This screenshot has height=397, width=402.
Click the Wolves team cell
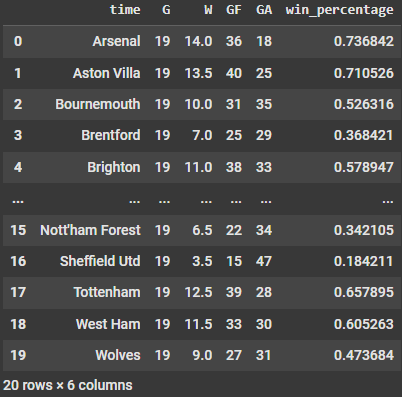tap(118, 355)
